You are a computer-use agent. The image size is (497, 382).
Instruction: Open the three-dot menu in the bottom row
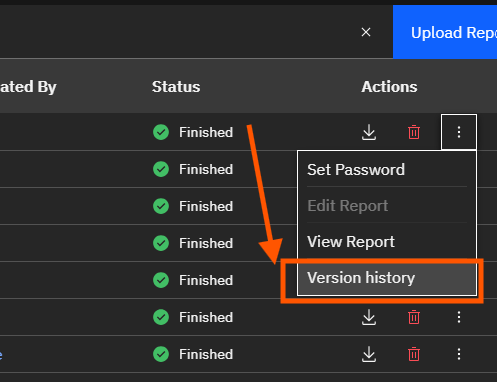tap(459, 354)
